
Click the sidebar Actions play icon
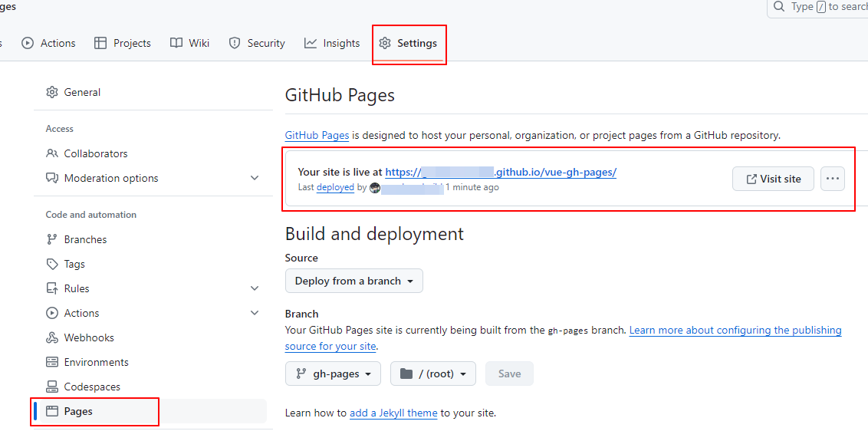click(52, 313)
